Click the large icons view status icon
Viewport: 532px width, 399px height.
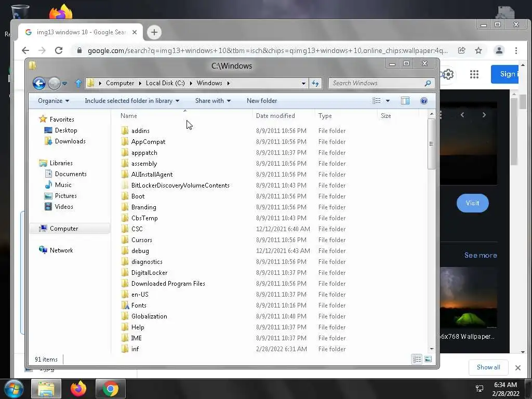(428, 359)
